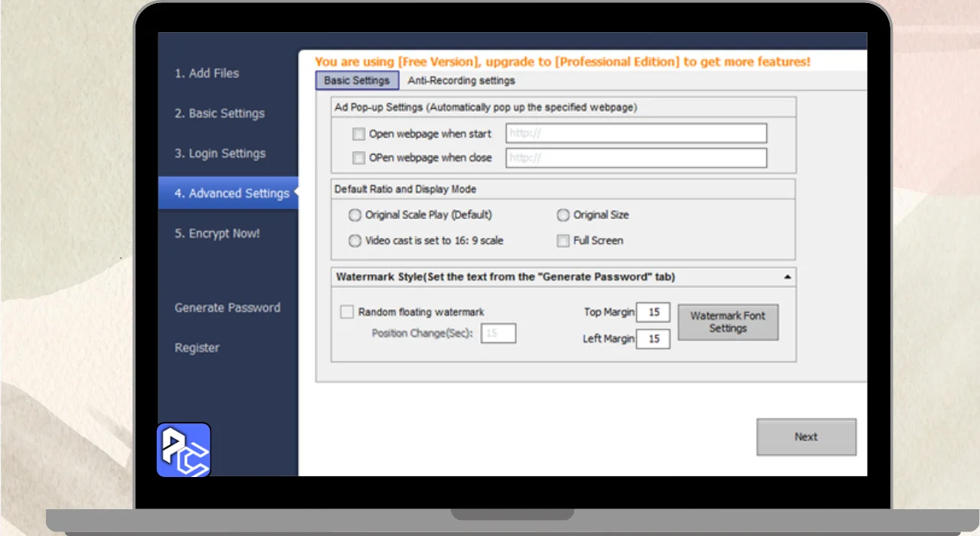Navigate to 3. Login Settings
The height and width of the screenshot is (536, 980).
(x=220, y=153)
